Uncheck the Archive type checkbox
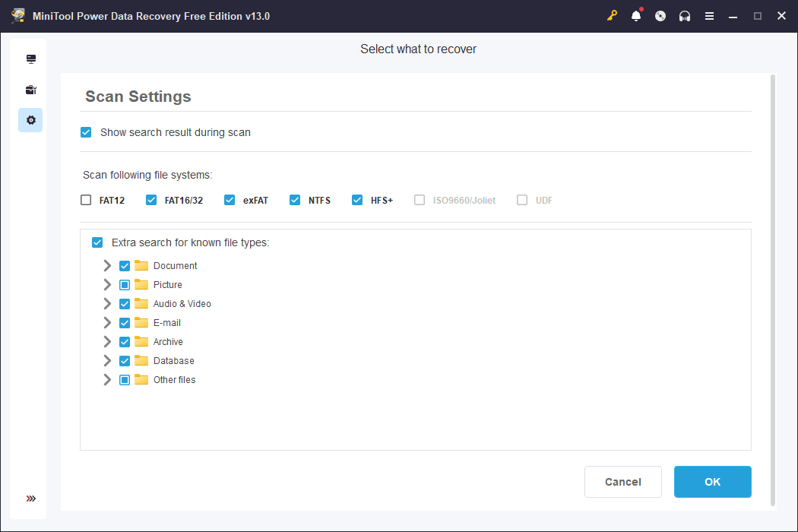Viewport: 798px width, 532px height. (x=125, y=341)
